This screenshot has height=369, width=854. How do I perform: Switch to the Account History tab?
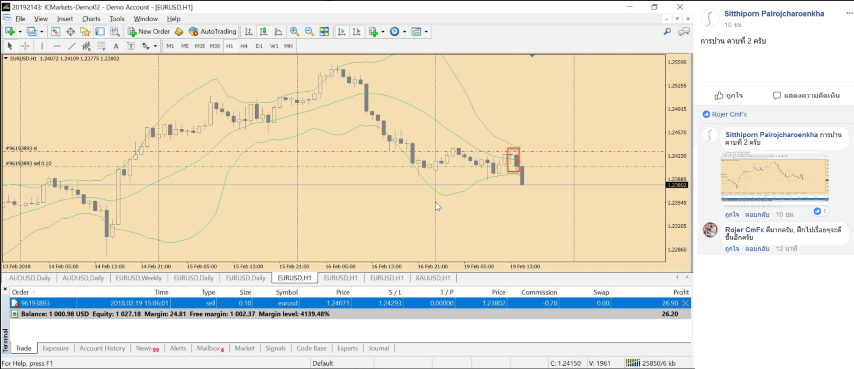pos(102,348)
